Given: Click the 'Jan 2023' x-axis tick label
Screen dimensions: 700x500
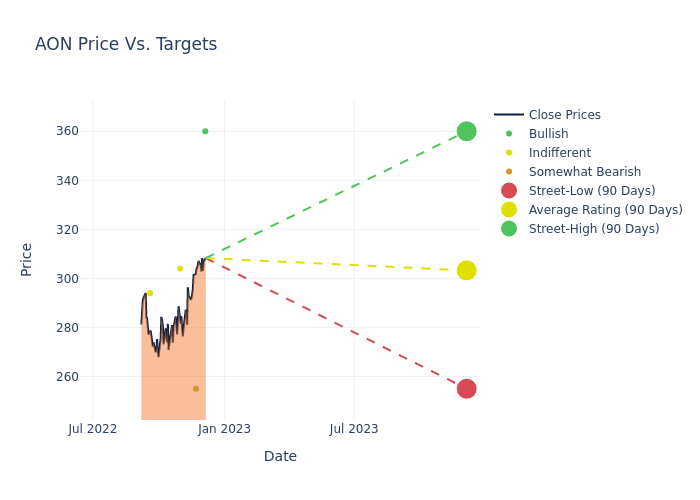Looking at the screenshot, I should coord(224,429).
